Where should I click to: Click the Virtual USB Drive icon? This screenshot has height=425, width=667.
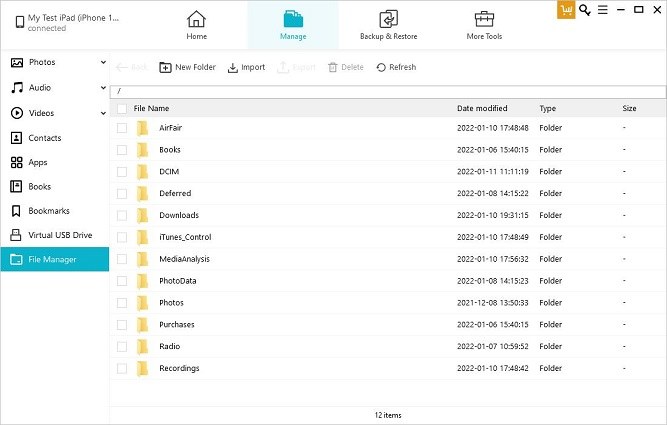[x=16, y=235]
